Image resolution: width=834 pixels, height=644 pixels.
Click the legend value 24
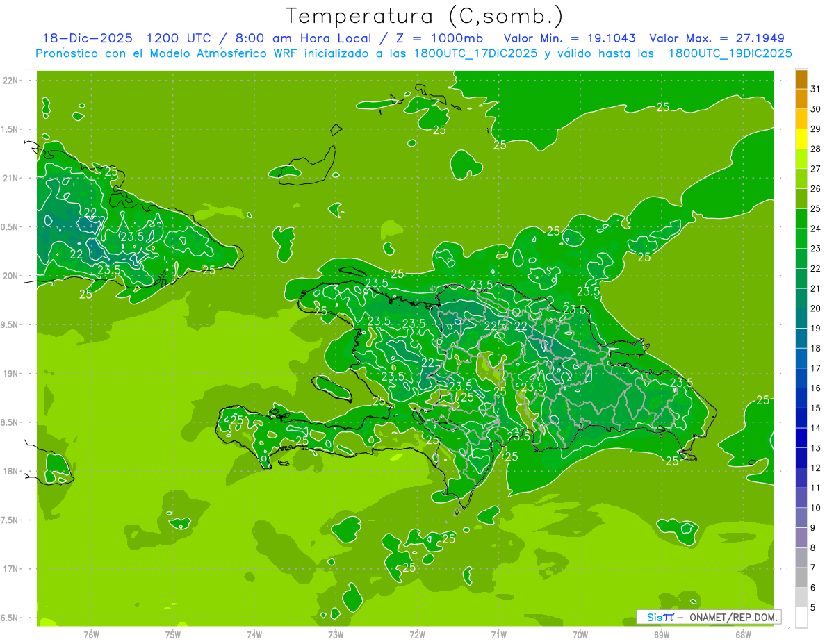(816, 229)
